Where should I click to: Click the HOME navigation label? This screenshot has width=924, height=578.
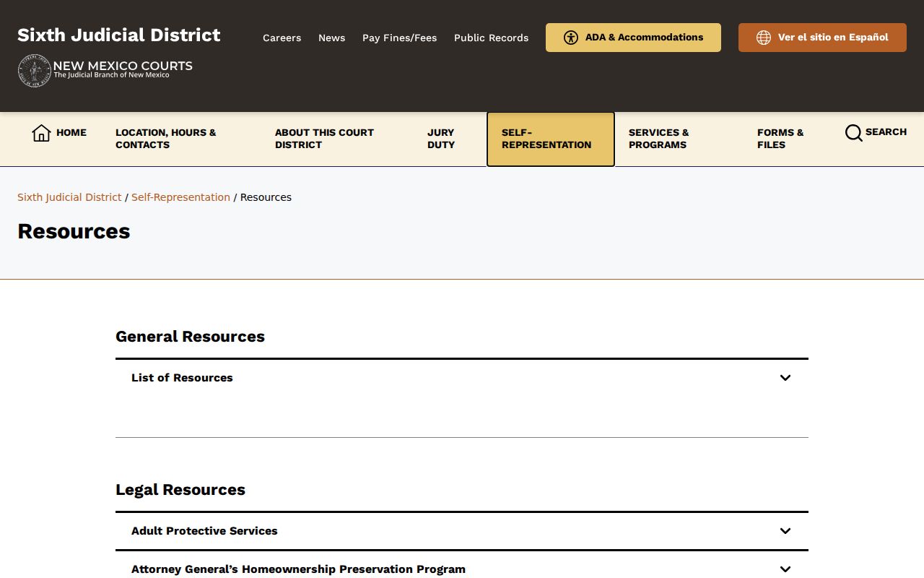(71, 132)
